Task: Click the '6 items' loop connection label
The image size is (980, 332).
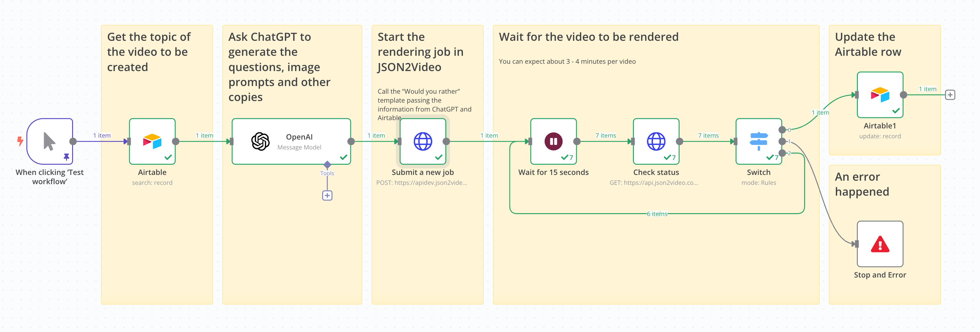Action: click(657, 214)
